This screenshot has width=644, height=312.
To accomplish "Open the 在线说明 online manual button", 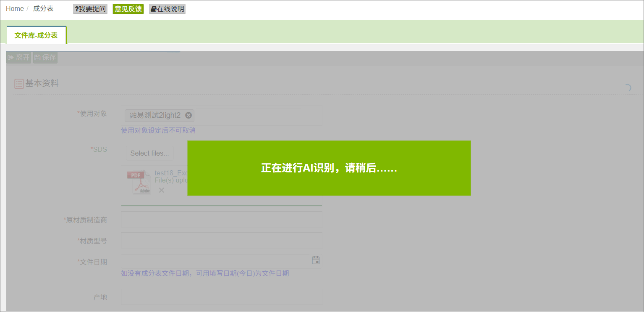I will (167, 9).
